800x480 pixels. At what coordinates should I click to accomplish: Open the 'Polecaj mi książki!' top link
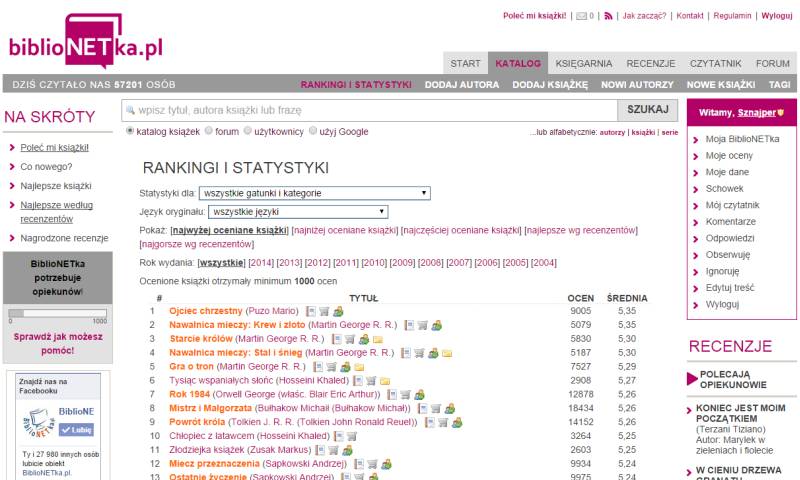[535, 16]
